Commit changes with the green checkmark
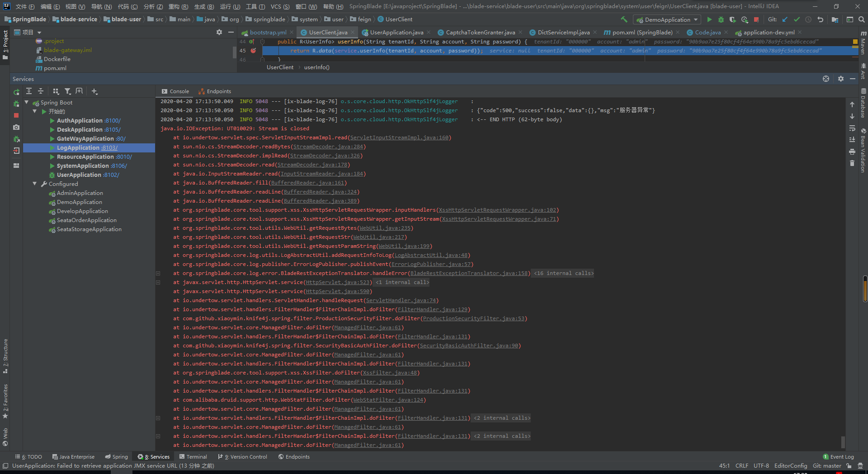The image size is (868, 474). pos(797,19)
